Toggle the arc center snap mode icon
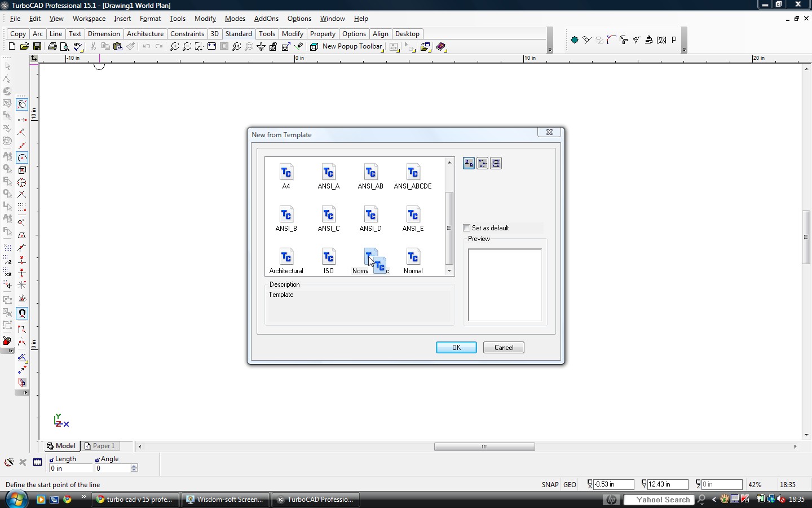 click(x=22, y=157)
